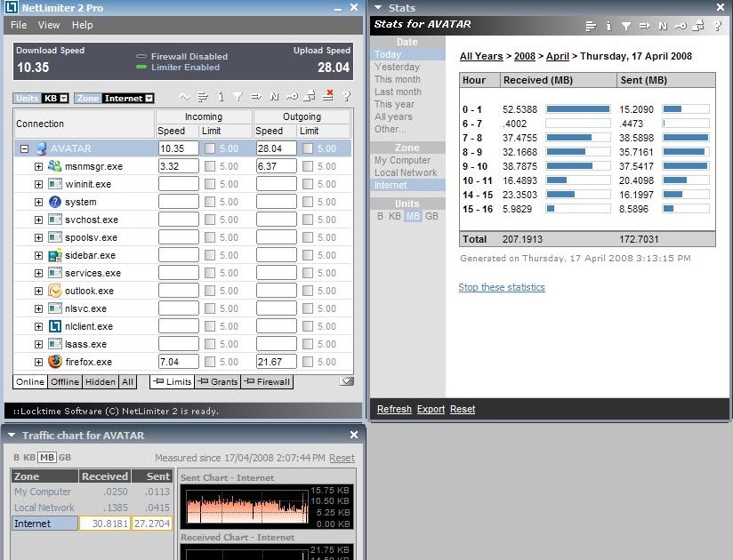Open the Zone Internet dropdown

tap(149, 98)
